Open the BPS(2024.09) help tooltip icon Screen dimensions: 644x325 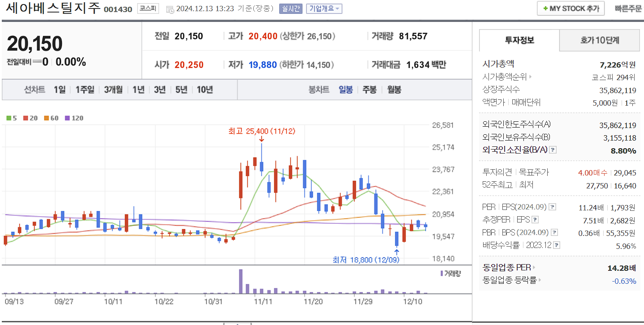point(553,231)
